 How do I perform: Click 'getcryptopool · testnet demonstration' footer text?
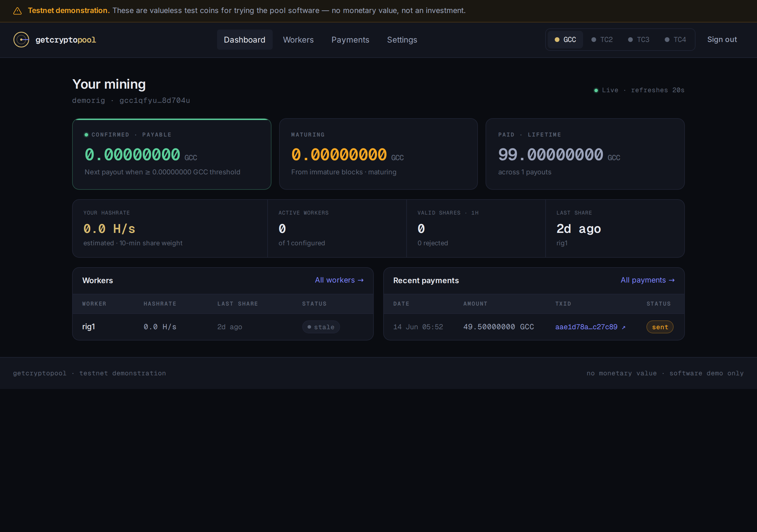click(x=89, y=373)
